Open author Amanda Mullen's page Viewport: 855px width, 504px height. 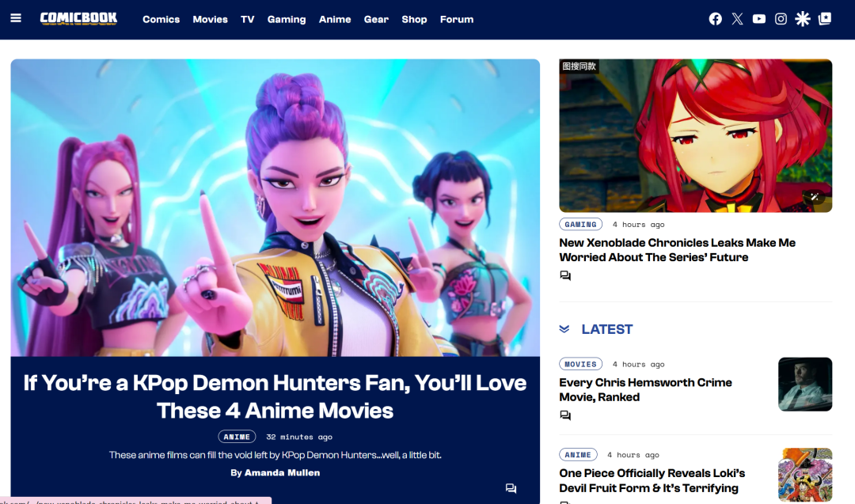(x=282, y=472)
